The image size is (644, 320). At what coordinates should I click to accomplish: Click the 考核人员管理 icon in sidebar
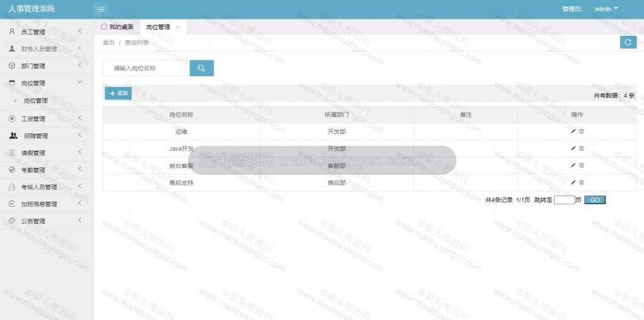click(12, 187)
